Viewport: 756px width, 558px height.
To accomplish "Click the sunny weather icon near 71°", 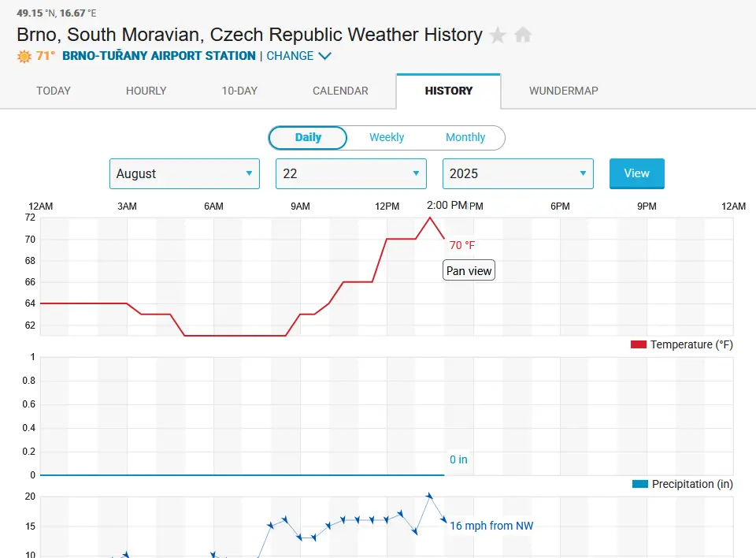I will point(24,57).
